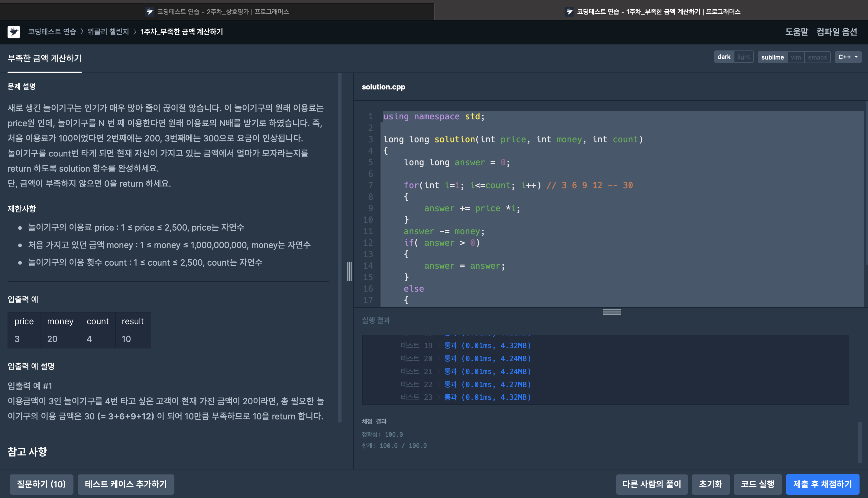Click the horizontal result panel resize handle

click(x=611, y=312)
